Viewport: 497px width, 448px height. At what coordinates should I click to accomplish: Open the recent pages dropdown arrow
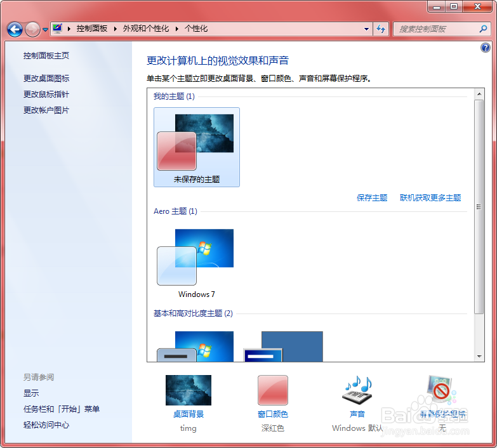[45, 30]
